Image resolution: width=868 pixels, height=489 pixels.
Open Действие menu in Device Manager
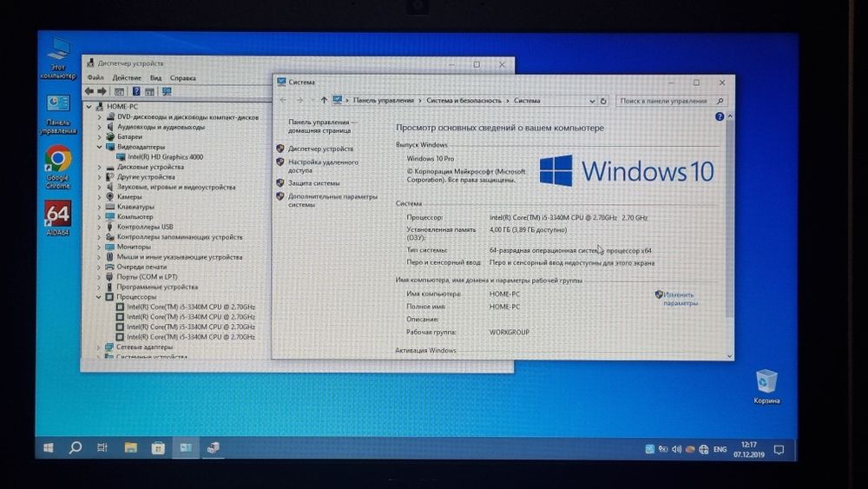point(127,77)
